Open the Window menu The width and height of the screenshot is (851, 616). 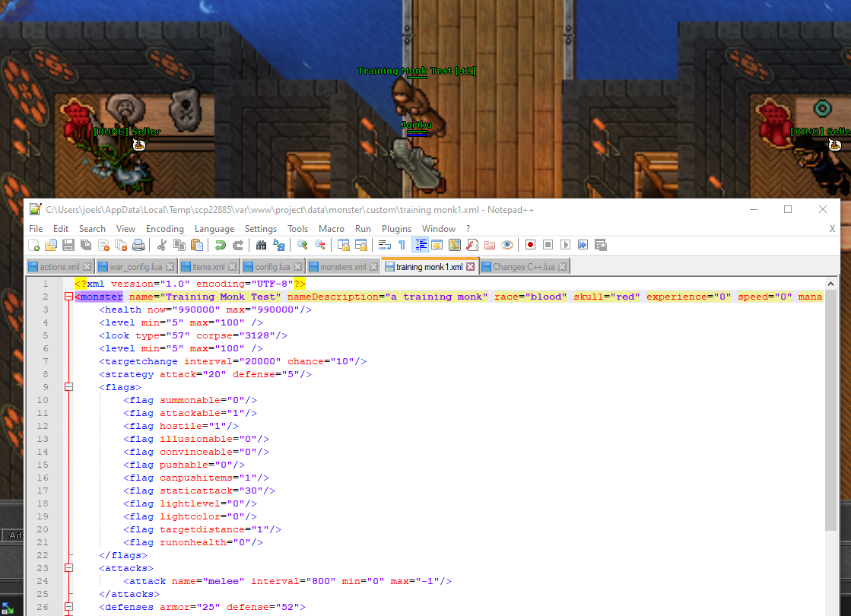(x=439, y=229)
